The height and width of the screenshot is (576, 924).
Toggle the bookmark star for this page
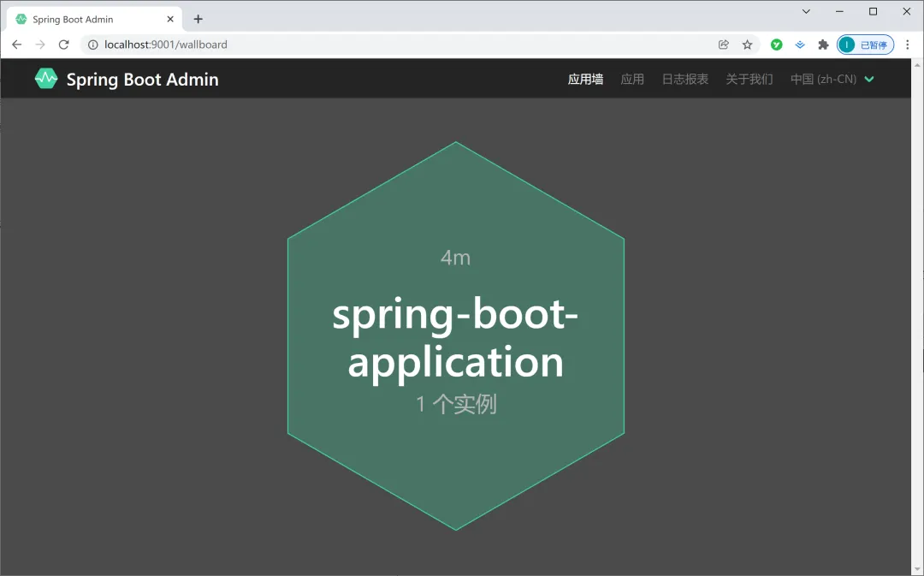pos(747,45)
